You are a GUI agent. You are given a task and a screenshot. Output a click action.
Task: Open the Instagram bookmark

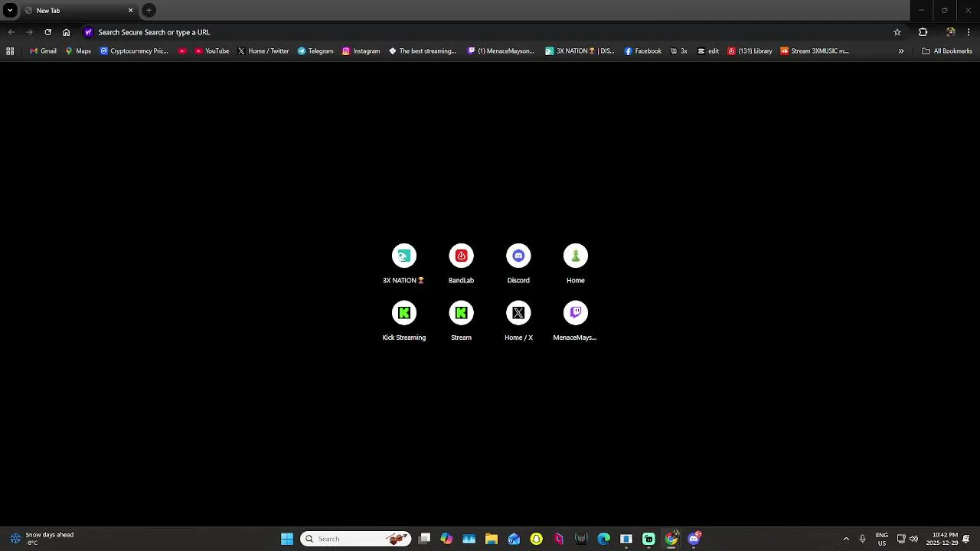coord(361,51)
